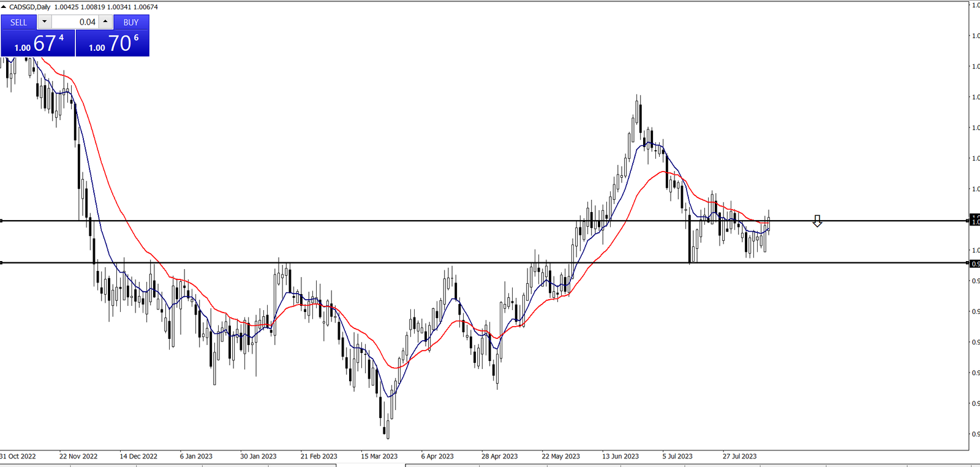Click the CADSGD,Daily chart title text

point(30,7)
